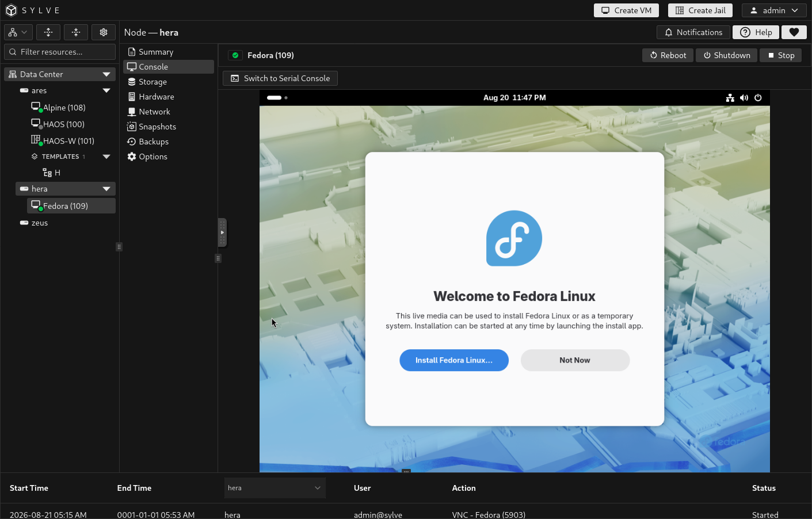Screen dimensions: 812x519
Task: Collapse the ares node arrow
Action: [106, 90]
